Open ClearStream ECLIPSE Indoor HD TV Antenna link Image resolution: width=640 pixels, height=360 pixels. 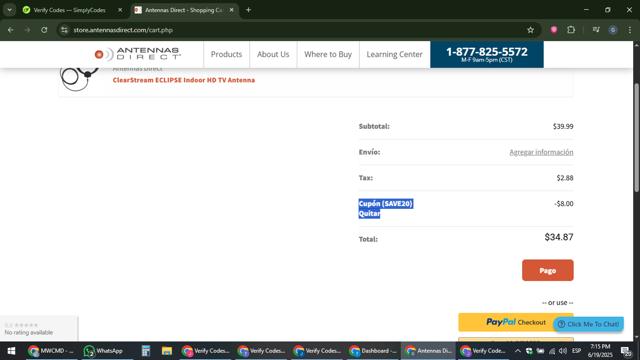pos(184,80)
